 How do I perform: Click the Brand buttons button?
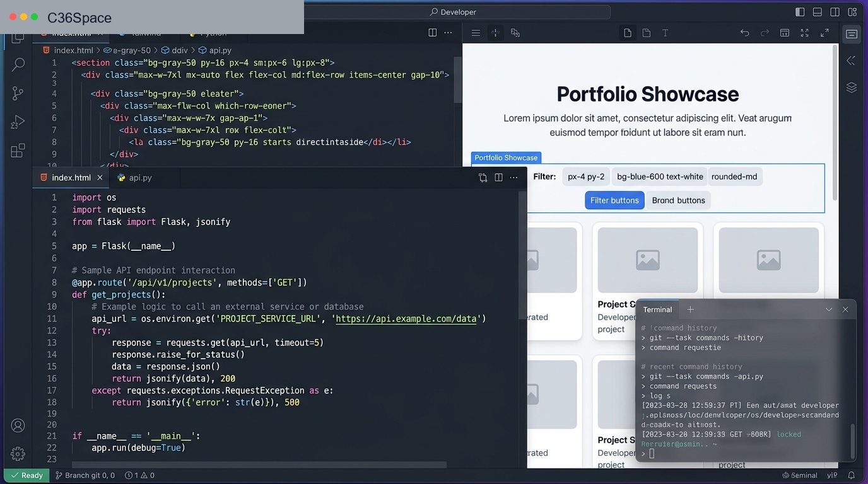click(x=679, y=200)
